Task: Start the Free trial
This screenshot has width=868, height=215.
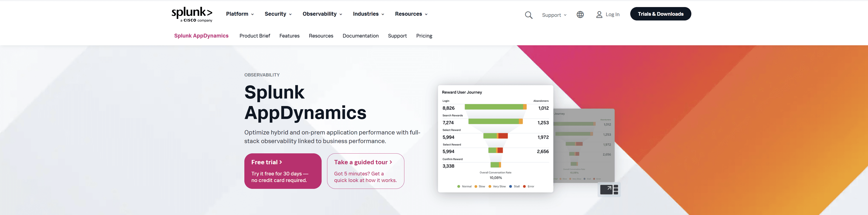Action: [283, 171]
